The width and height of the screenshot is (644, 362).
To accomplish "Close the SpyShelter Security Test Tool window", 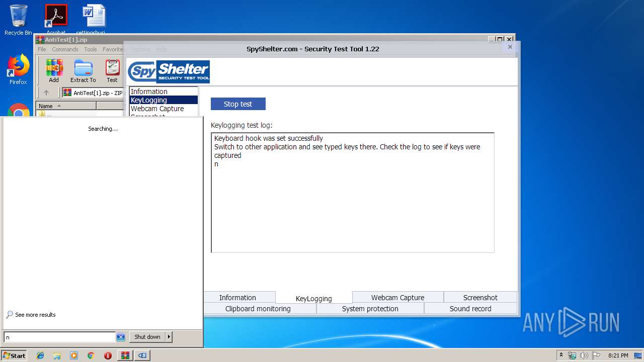I will tap(510, 47).
